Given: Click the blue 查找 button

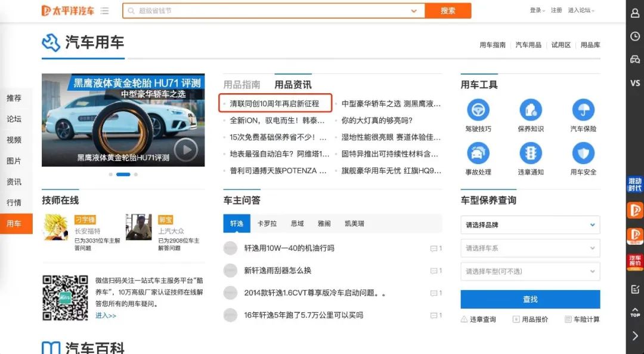Looking at the screenshot, I should pos(530,299).
